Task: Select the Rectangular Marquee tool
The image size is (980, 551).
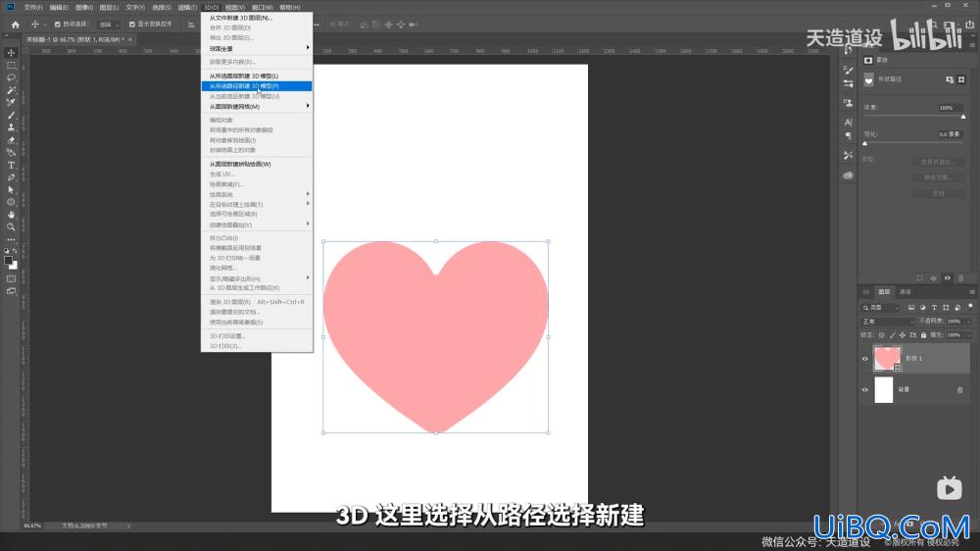Action: tap(11, 65)
